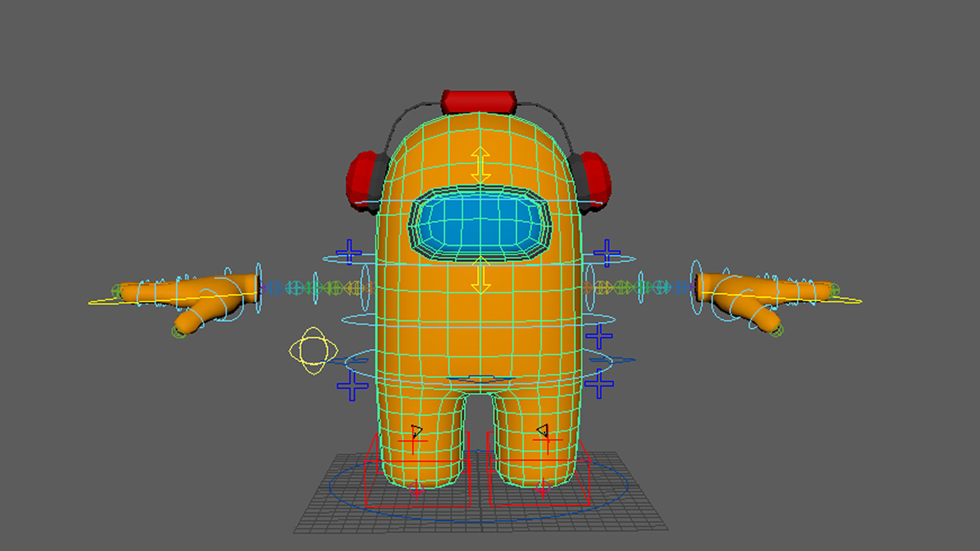Select the light-blue shoulder ring at the screen-right body edge
Image resolution: width=980 pixels, height=551 pixels.
point(590,287)
